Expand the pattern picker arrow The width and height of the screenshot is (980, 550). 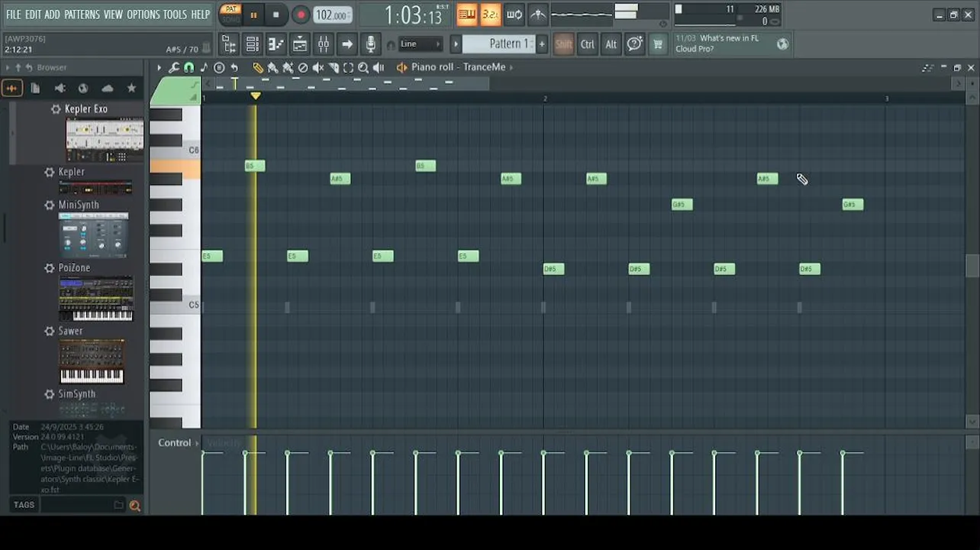point(456,44)
